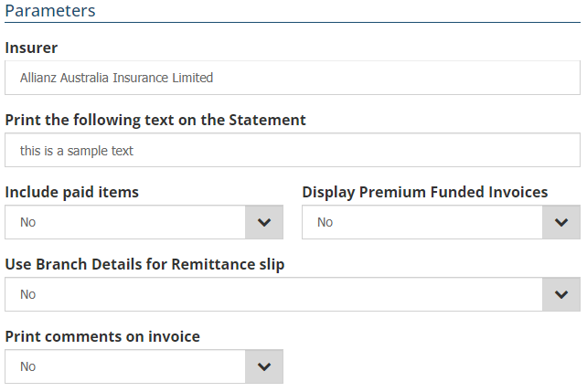
Task: Click the Display Premium Funded Invoices label
Action: (x=425, y=192)
